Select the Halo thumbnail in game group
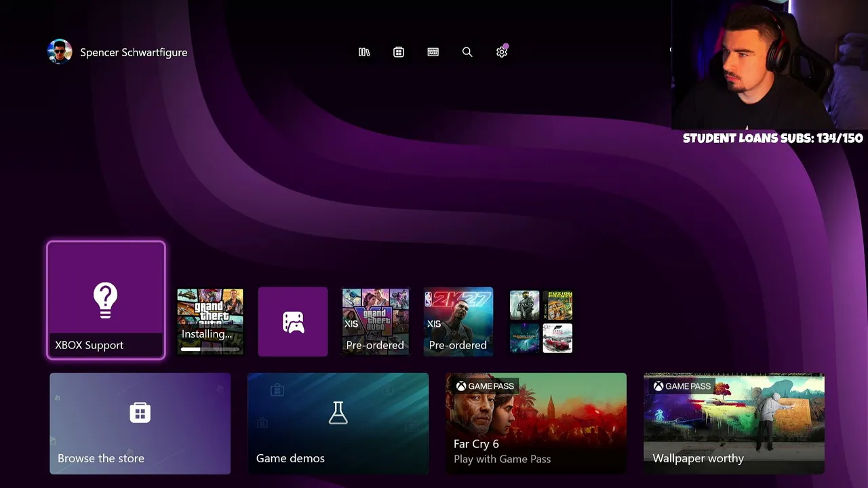This screenshot has width=868, height=488. (x=524, y=305)
